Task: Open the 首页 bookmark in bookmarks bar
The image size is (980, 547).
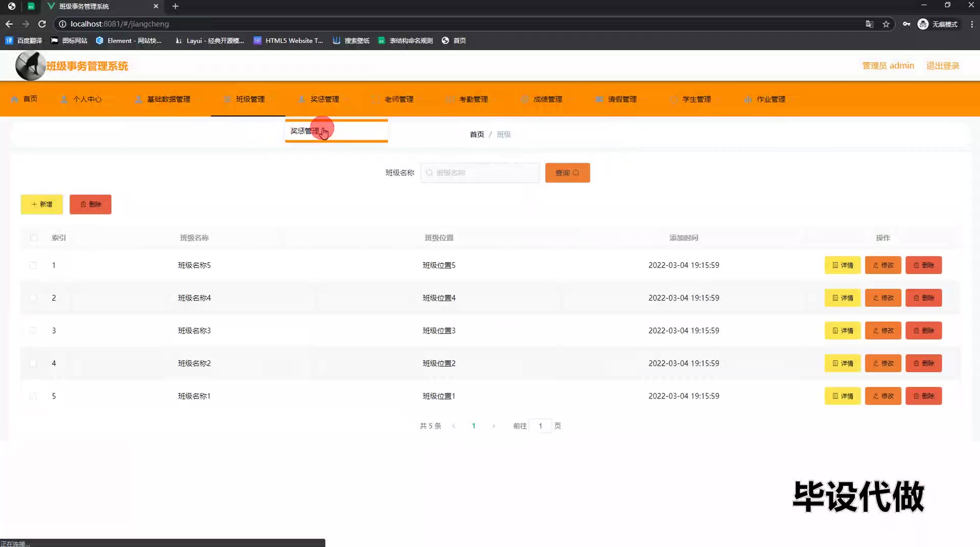Action: tap(454, 40)
